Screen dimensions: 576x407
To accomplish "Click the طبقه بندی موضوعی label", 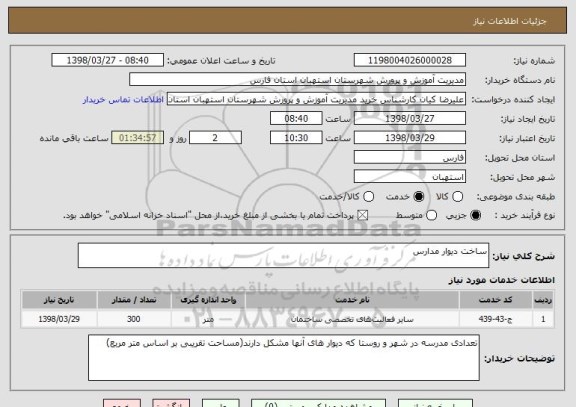I will point(516,197).
